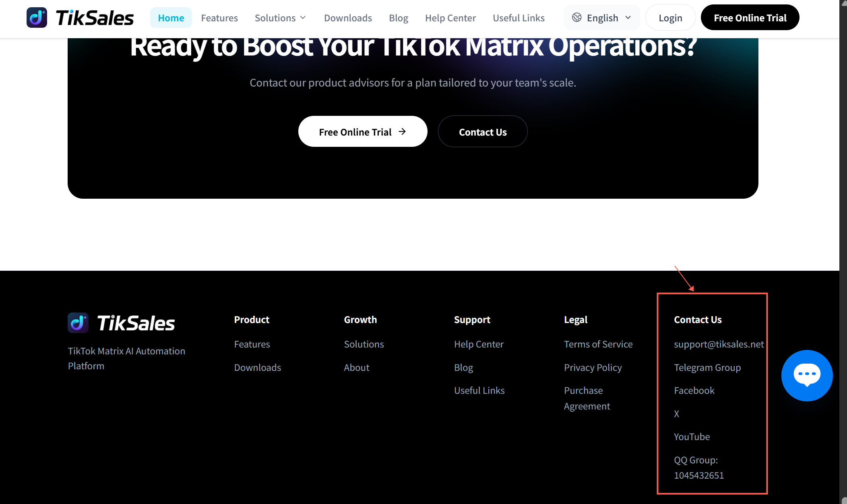Open the Privacy Policy footer link
This screenshot has width=847, height=504.
point(593,368)
